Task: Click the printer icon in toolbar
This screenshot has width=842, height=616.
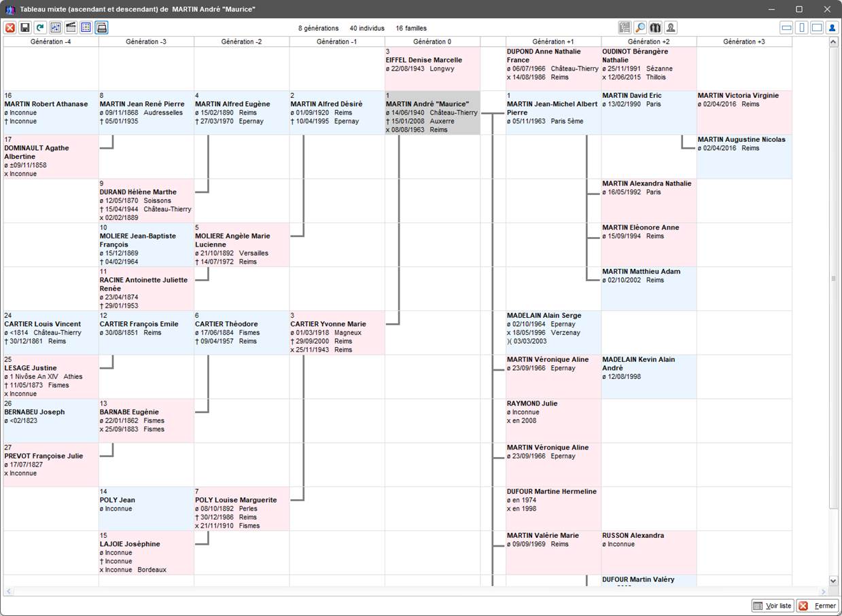Action: pyautogui.click(x=101, y=28)
